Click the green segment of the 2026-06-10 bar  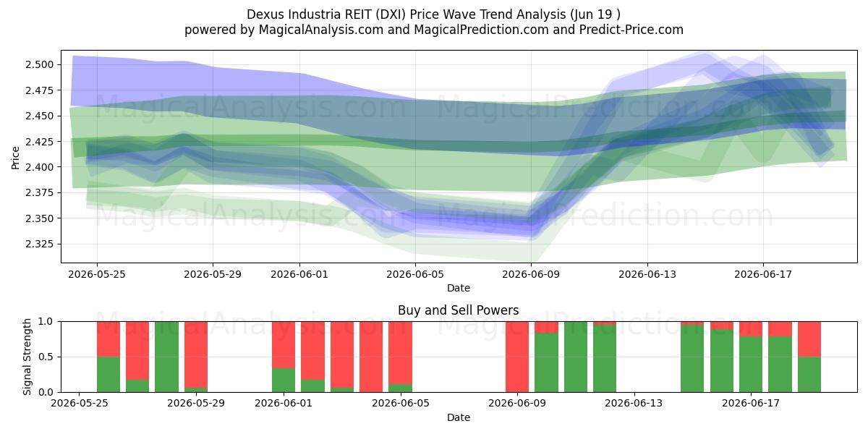[x=546, y=362]
